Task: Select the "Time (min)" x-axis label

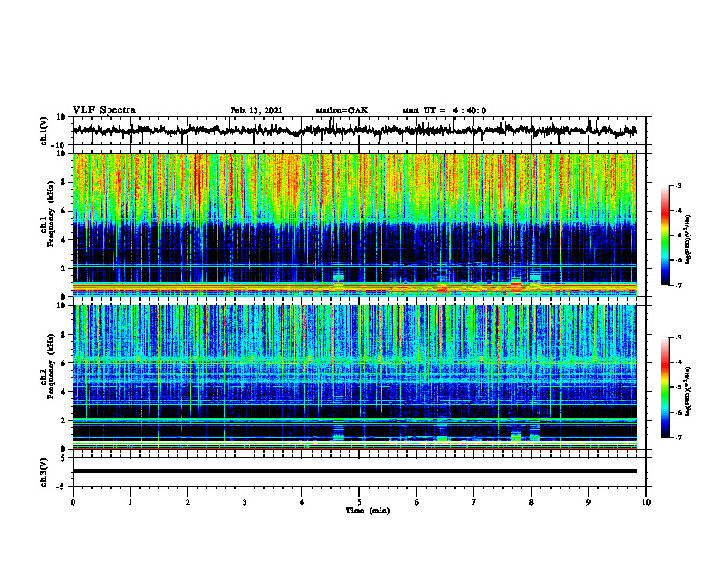Action: (368, 511)
